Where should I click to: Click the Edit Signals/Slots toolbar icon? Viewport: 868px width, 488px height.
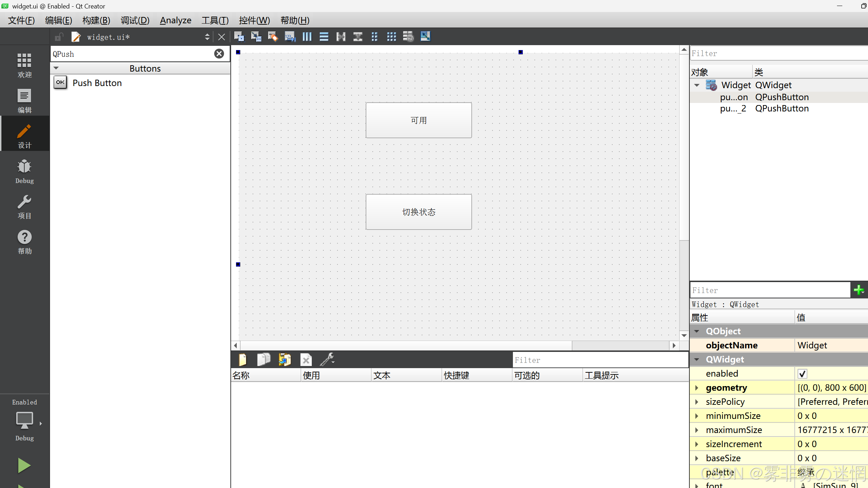point(256,37)
